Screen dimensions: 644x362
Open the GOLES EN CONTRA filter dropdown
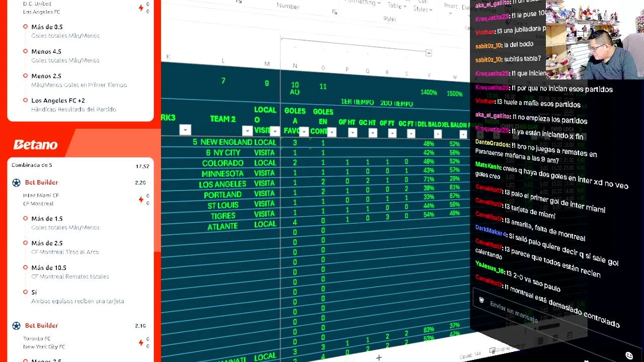point(332,132)
